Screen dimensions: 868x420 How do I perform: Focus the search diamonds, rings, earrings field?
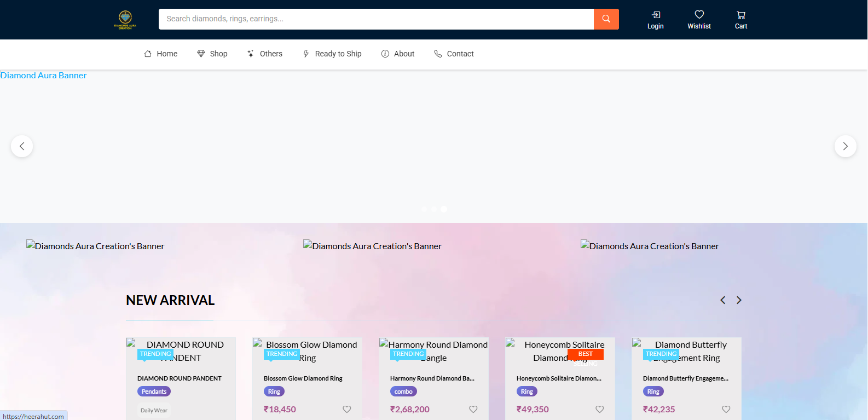tap(375, 19)
